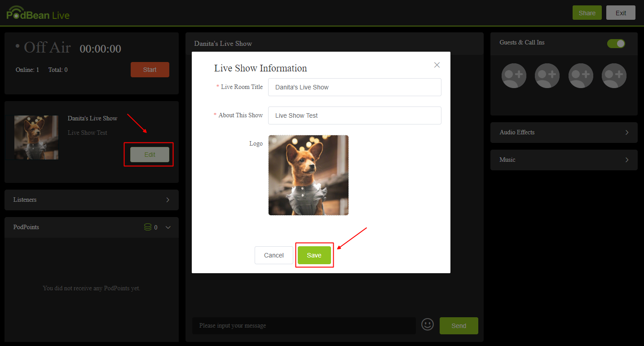Screen dimensions: 644x346
Task: Collapse the PodPoints section
Action: click(168, 227)
